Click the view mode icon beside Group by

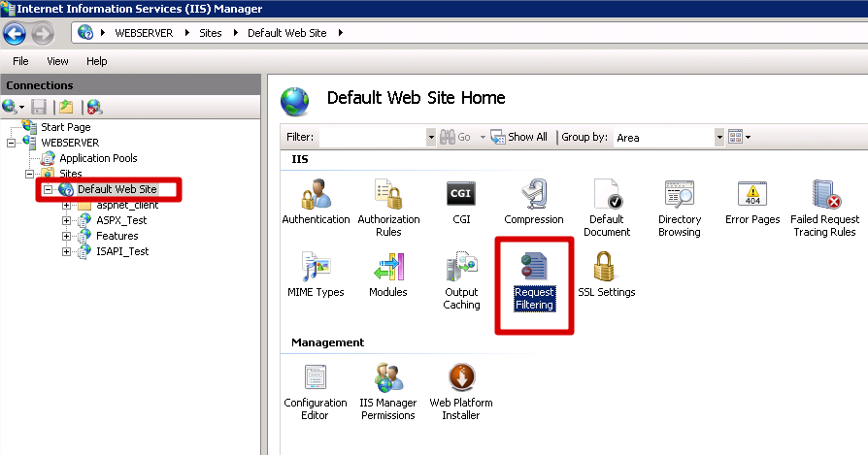tap(735, 137)
